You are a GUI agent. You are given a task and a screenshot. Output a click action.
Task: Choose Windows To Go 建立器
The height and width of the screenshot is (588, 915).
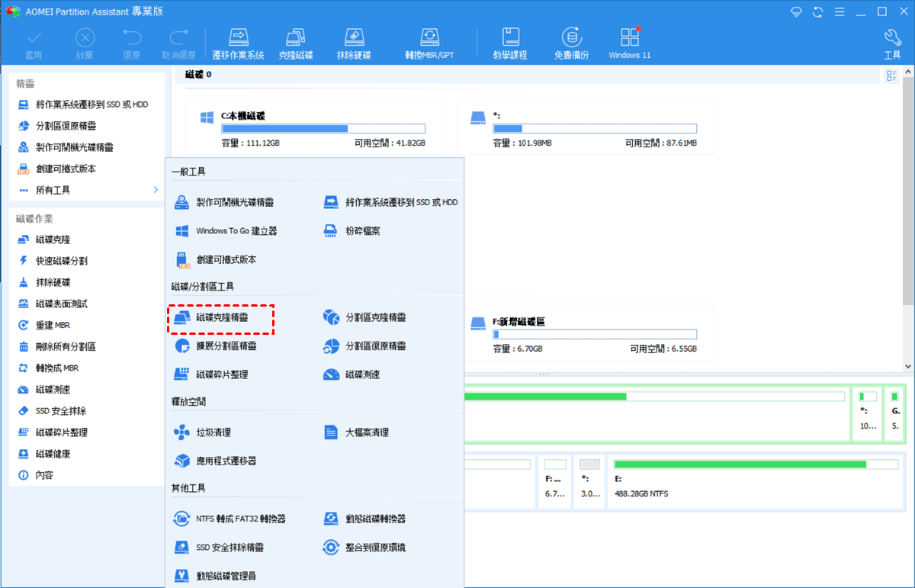click(226, 230)
